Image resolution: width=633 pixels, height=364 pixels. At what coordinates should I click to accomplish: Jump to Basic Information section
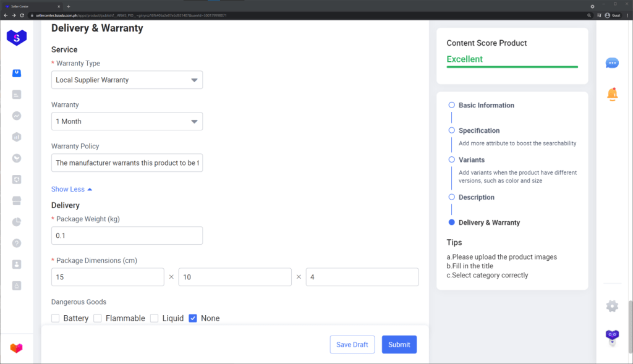coord(486,106)
